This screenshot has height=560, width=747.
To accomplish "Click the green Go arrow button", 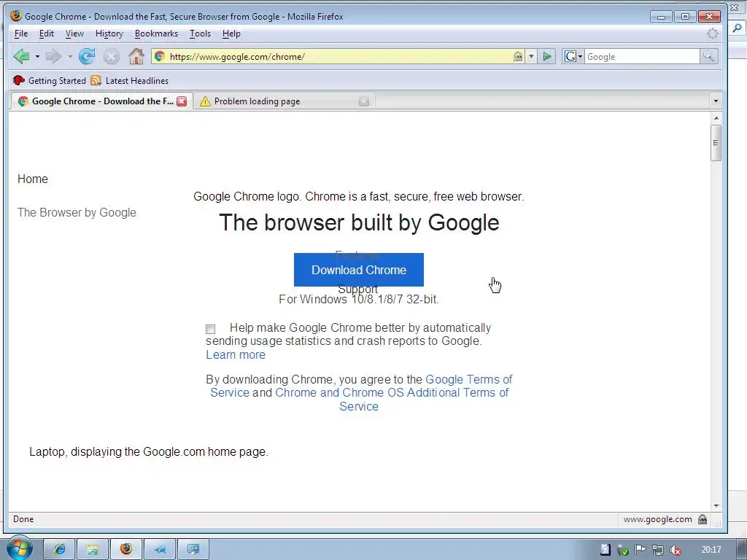I will point(547,57).
